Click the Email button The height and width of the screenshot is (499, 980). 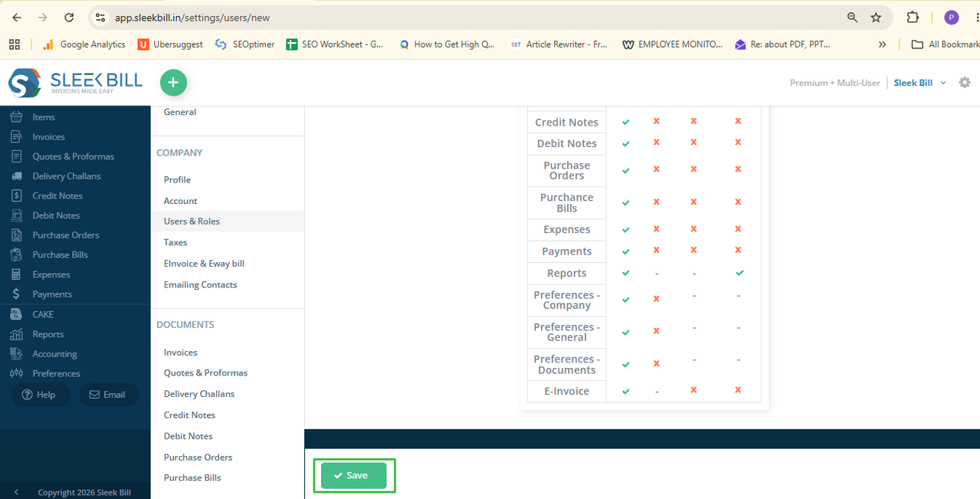pyautogui.click(x=109, y=395)
